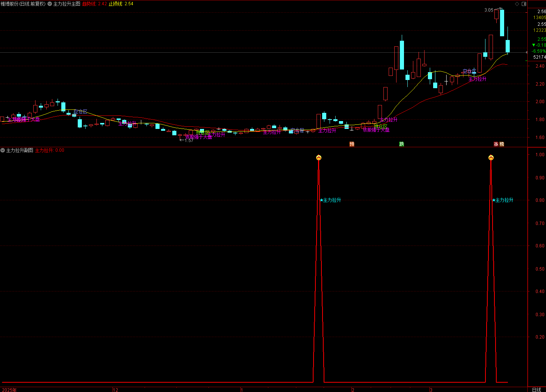The height and width of the screenshot is (392, 546).
Task: Click the 2.40 price axis label
Action: [540, 66]
